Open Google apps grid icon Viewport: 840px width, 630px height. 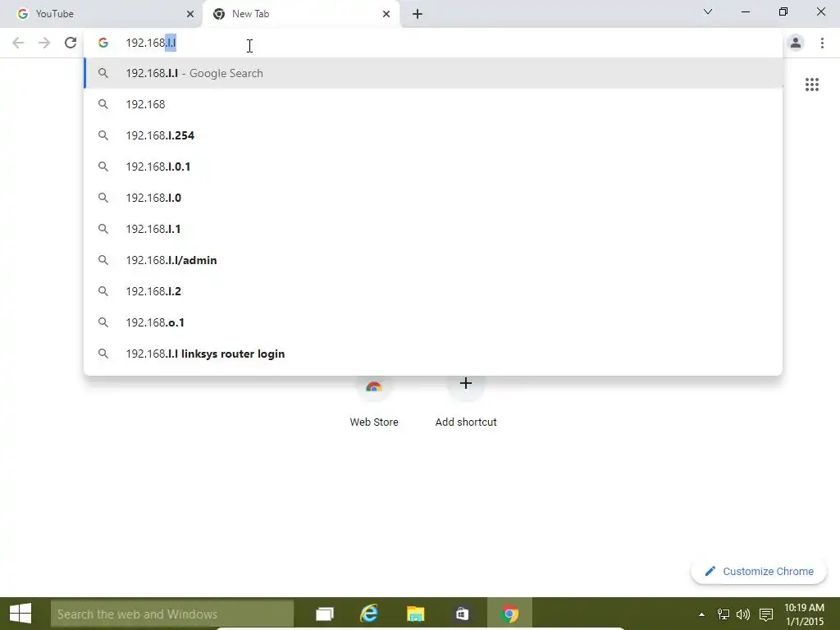coord(812,84)
